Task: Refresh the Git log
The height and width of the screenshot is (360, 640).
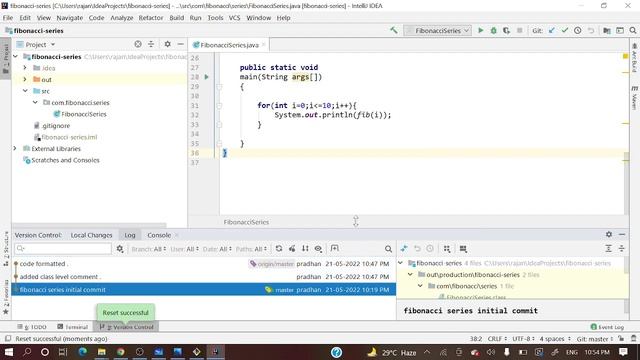Action: click(279, 249)
